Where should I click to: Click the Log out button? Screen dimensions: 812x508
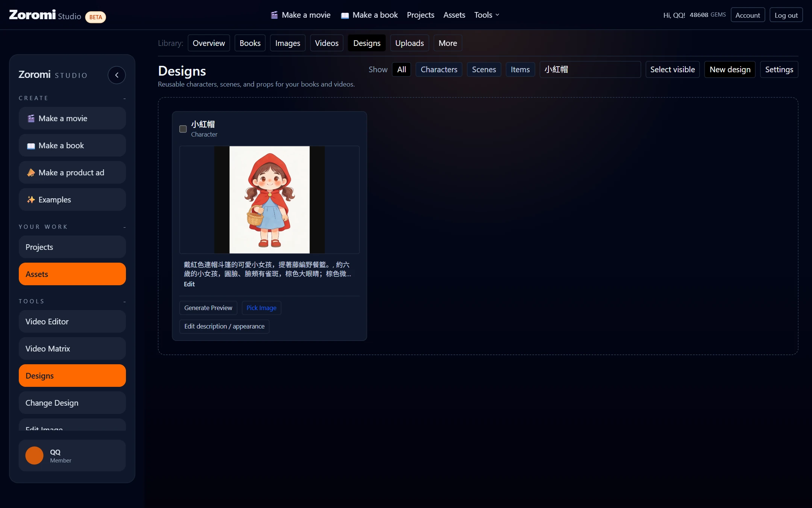coord(786,15)
